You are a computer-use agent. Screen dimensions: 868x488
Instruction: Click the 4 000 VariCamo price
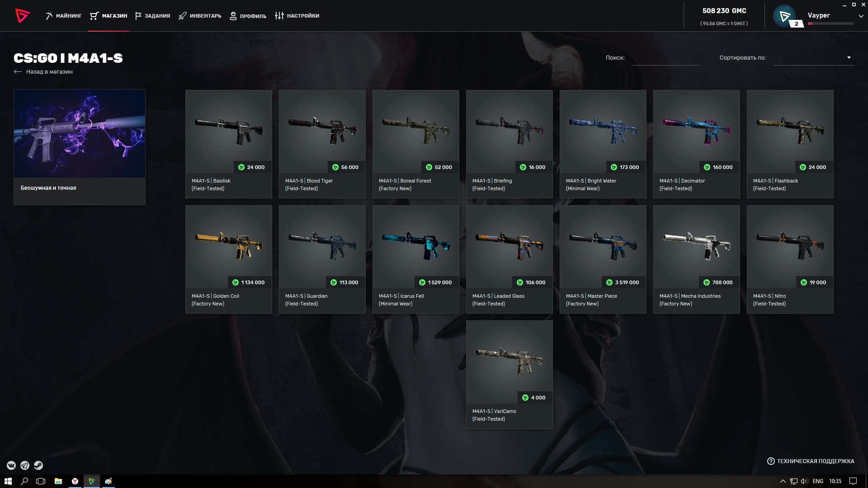point(534,398)
